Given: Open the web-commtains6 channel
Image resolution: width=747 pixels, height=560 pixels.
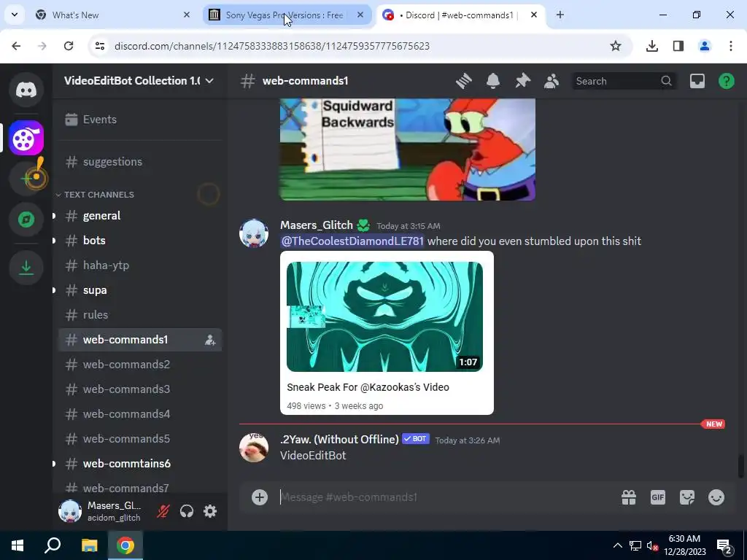Looking at the screenshot, I should (x=139, y=463).
